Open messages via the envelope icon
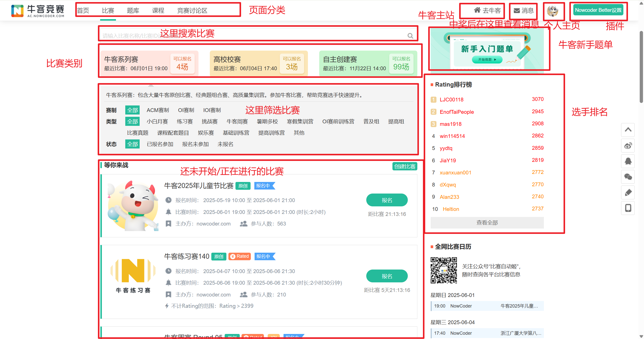Viewport: 644px width, 339px height. pos(523,11)
